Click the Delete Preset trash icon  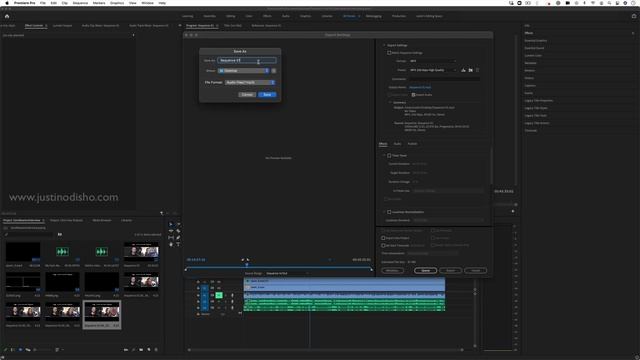click(478, 70)
